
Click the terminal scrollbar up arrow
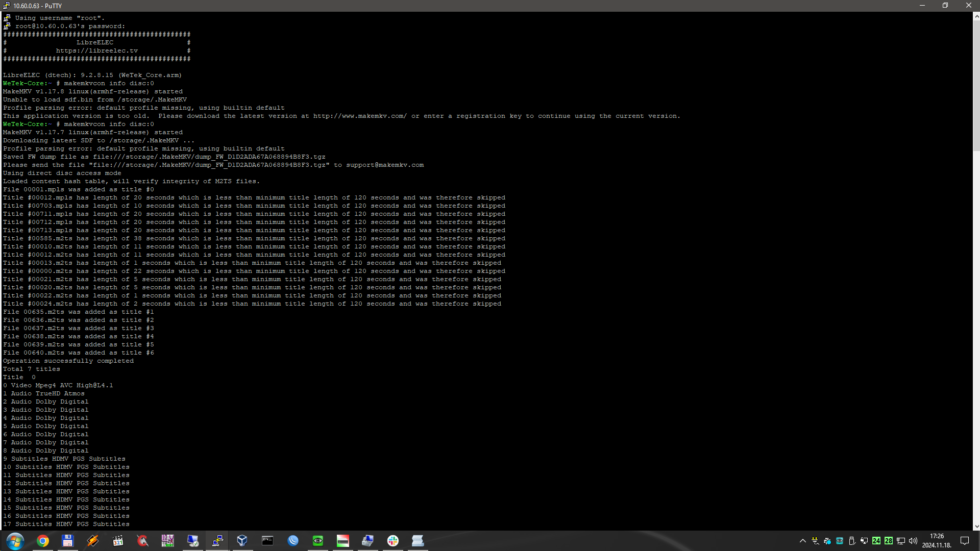(x=976, y=16)
